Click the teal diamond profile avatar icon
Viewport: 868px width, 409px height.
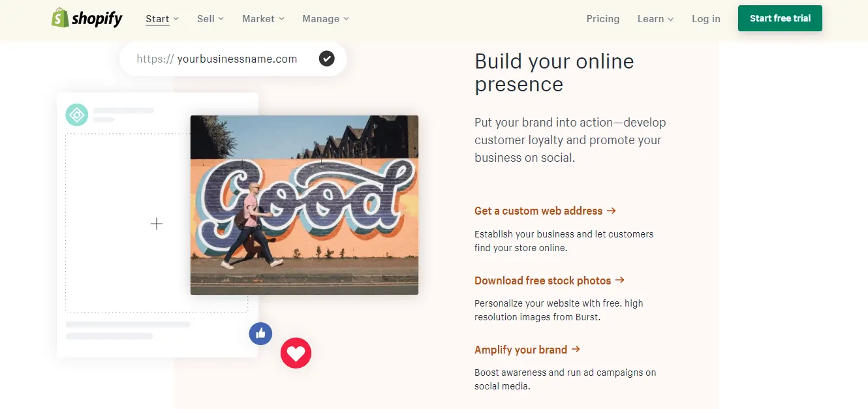(x=76, y=115)
